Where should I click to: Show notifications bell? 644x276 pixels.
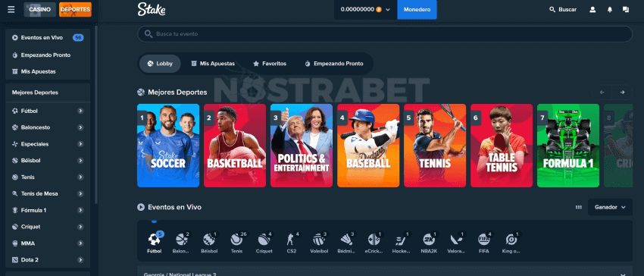(x=609, y=9)
